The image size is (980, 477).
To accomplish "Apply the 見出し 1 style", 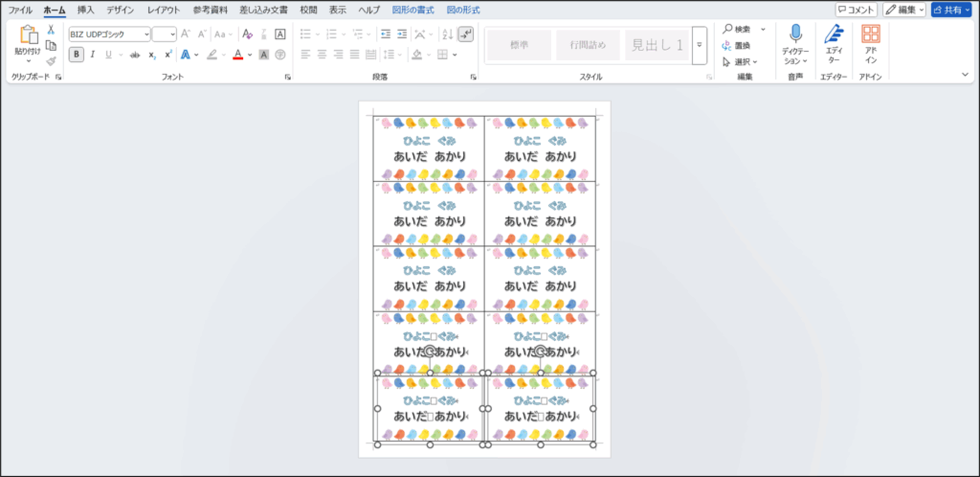I will pos(657,45).
